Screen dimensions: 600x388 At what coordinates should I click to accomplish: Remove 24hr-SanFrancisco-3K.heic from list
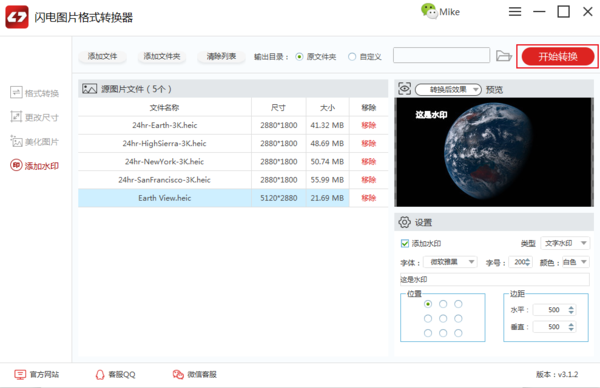point(368,180)
